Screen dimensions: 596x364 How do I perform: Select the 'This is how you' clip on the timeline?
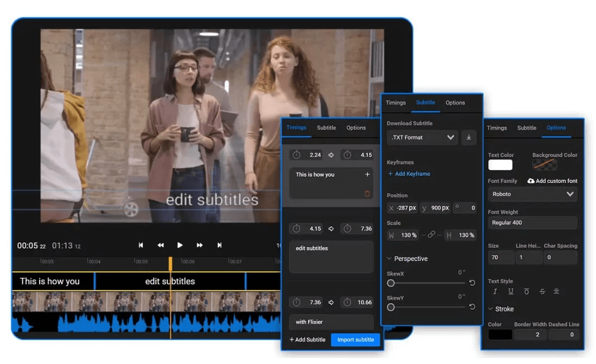coord(53,281)
